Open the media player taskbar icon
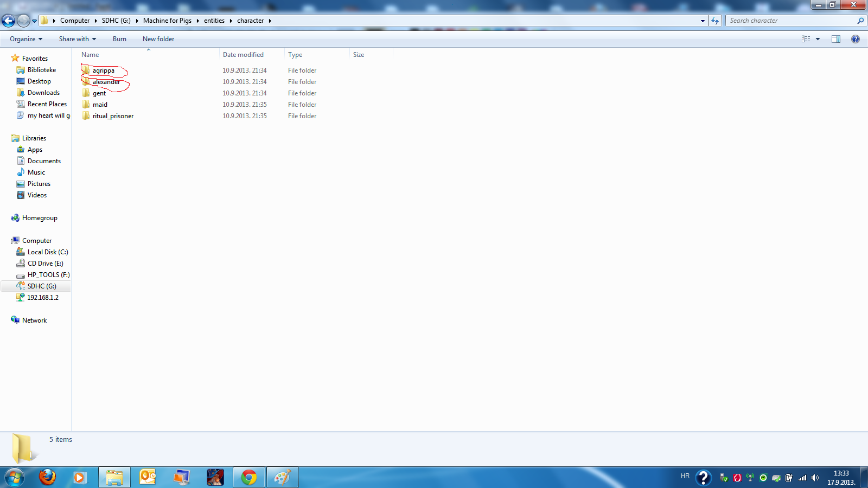The height and width of the screenshot is (488, 868). pyautogui.click(x=80, y=477)
